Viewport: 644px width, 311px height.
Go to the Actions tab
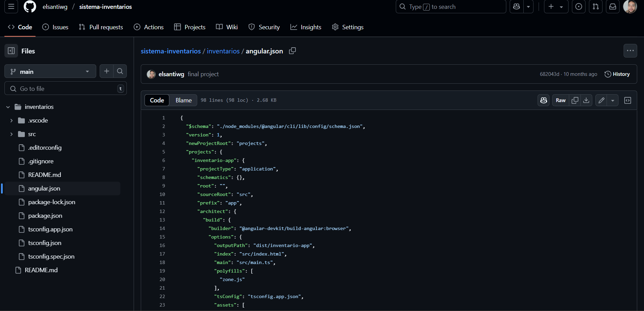[x=149, y=27]
